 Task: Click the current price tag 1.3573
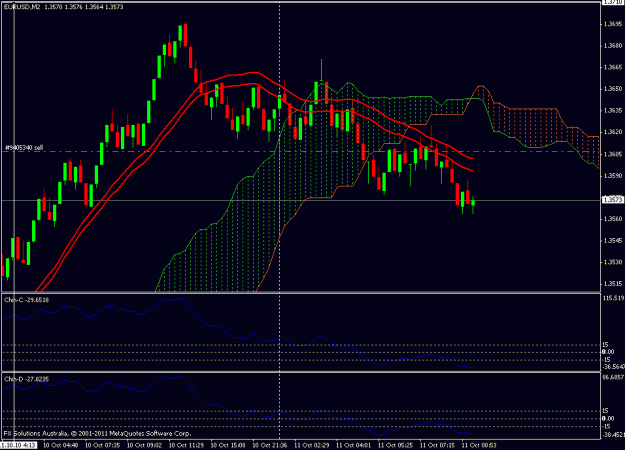[613, 200]
